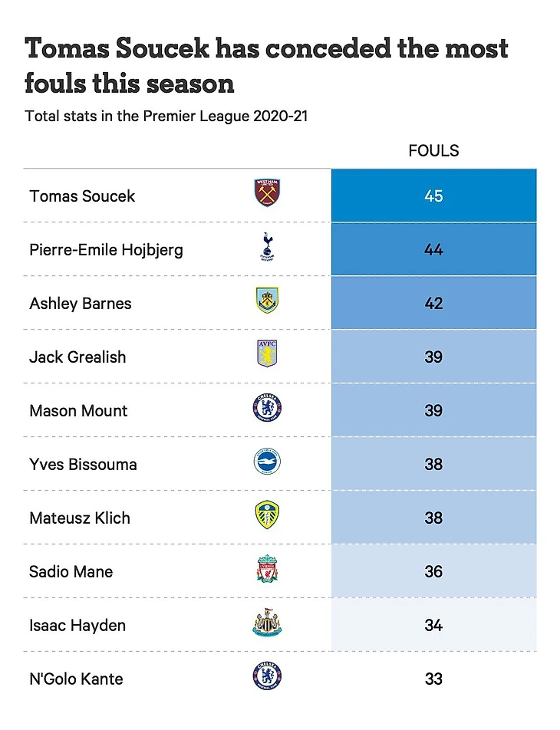Click Ashley Barnes' 42 fouls cell
560x730 pixels.
[x=433, y=304]
